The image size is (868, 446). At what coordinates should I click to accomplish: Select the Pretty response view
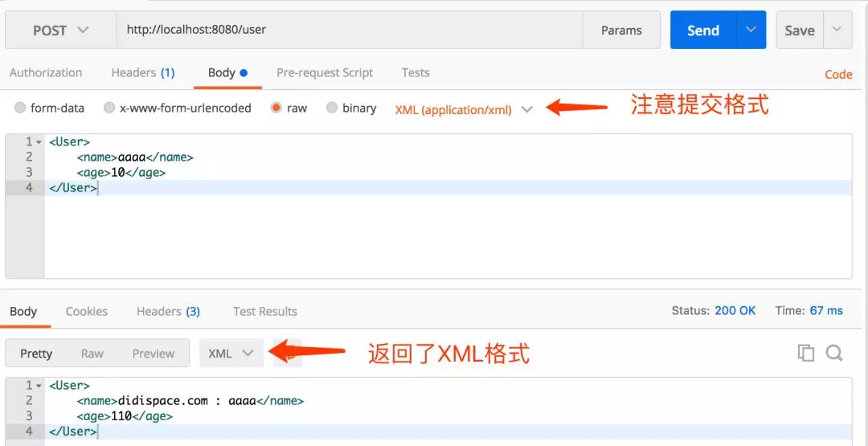pyautogui.click(x=36, y=353)
